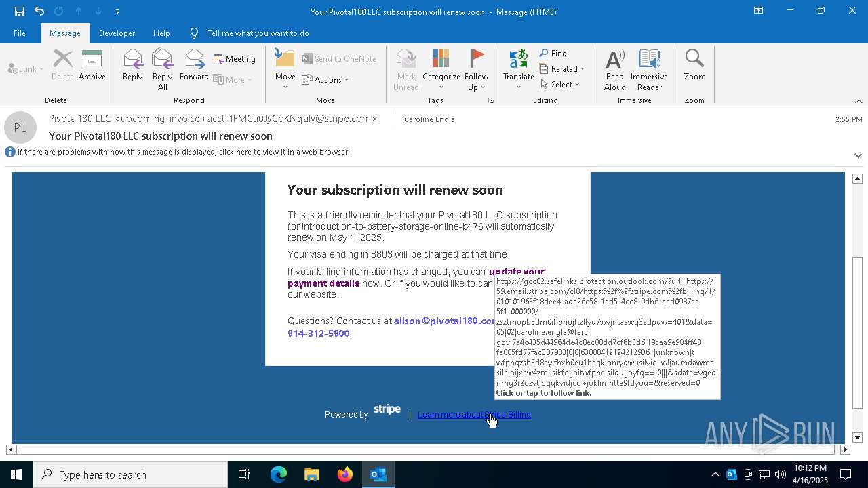Expand the message header chevron
Viewport: 868px width, 488px height.
point(858,155)
